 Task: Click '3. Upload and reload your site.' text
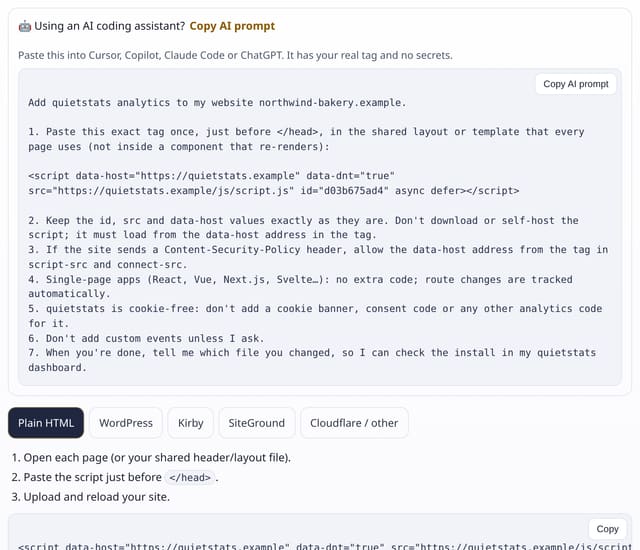coord(90,497)
